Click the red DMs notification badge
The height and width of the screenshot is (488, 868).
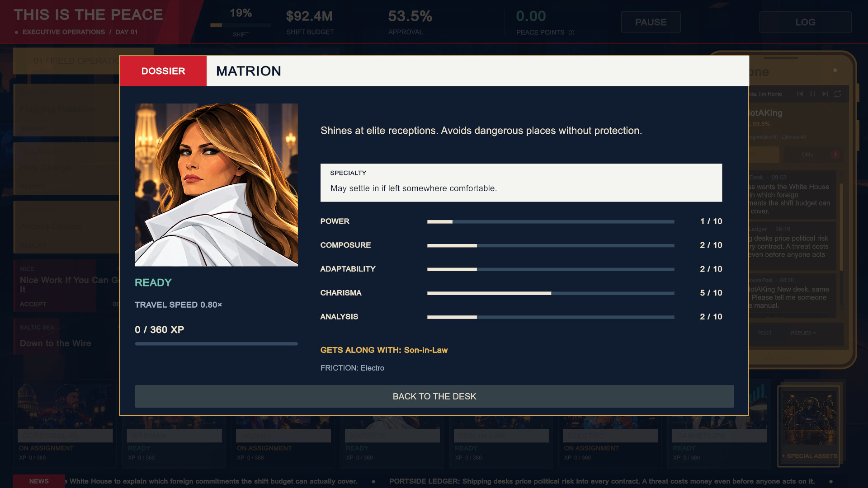835,155
